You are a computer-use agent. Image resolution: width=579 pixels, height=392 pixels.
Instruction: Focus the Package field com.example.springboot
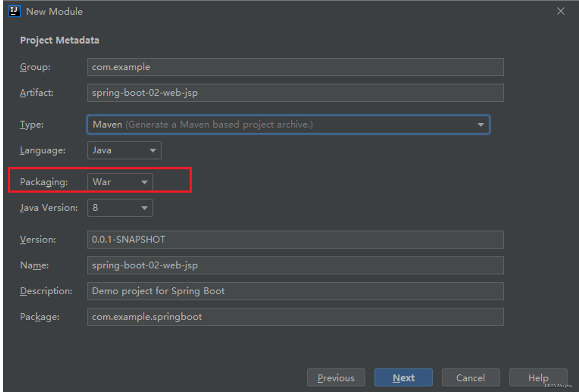296,317
